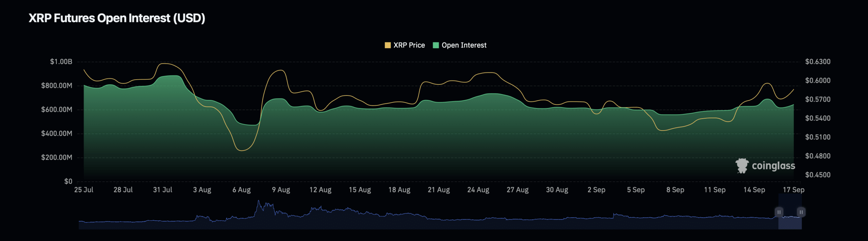
Task: Click the 17 Sep x-axis date label
Action: coord(793,190)
